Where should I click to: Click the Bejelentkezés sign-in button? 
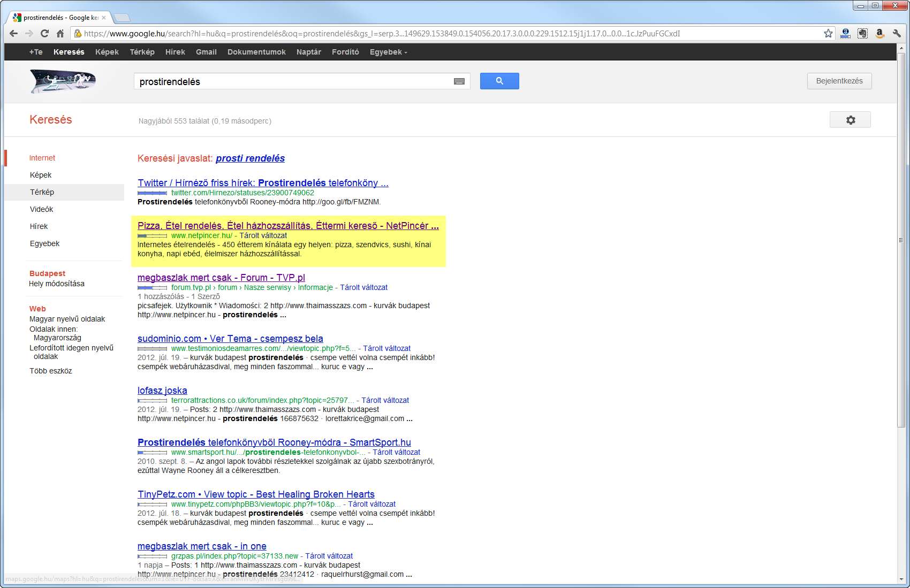(x=839, y=81)
